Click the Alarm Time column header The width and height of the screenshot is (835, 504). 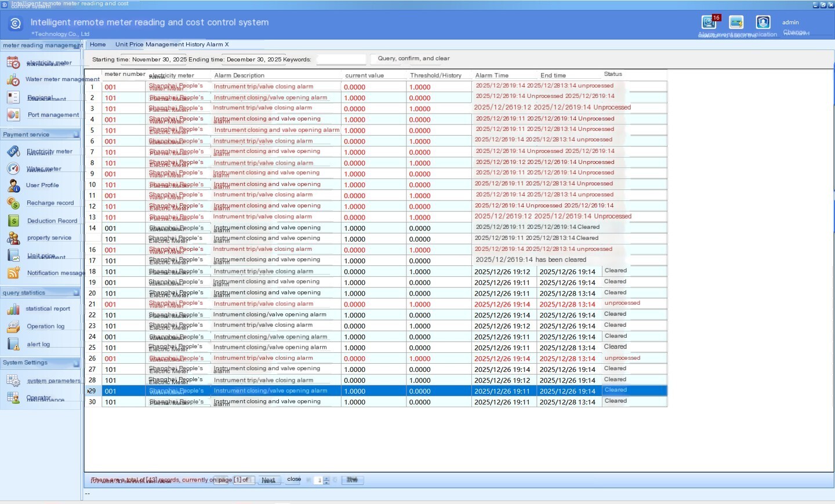492,75
